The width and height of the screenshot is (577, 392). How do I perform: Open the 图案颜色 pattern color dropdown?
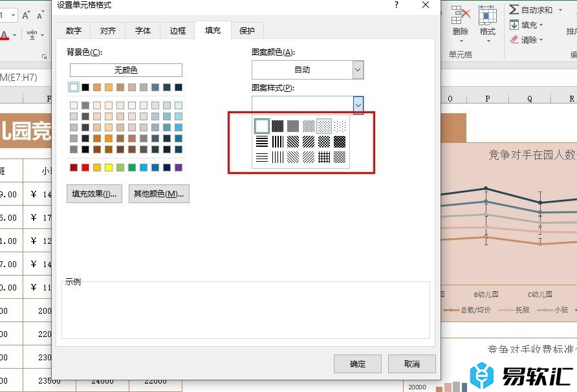[x=358, y=70]
